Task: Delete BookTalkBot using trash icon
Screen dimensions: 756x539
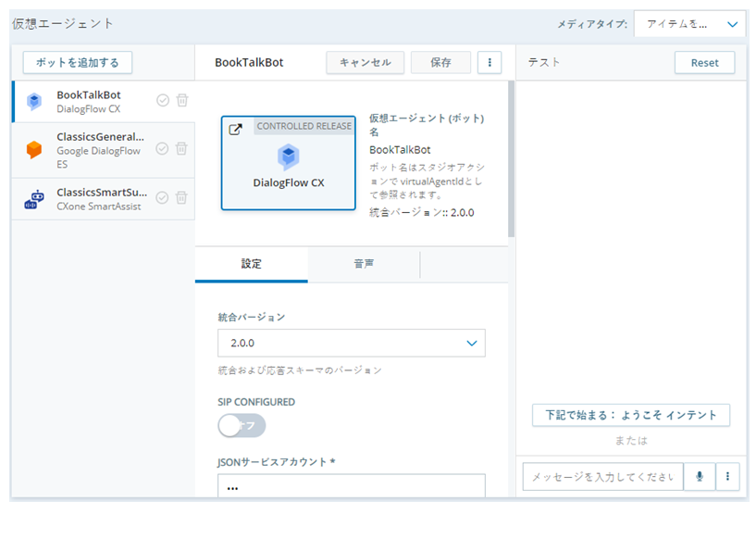Action: pos(182,100)
